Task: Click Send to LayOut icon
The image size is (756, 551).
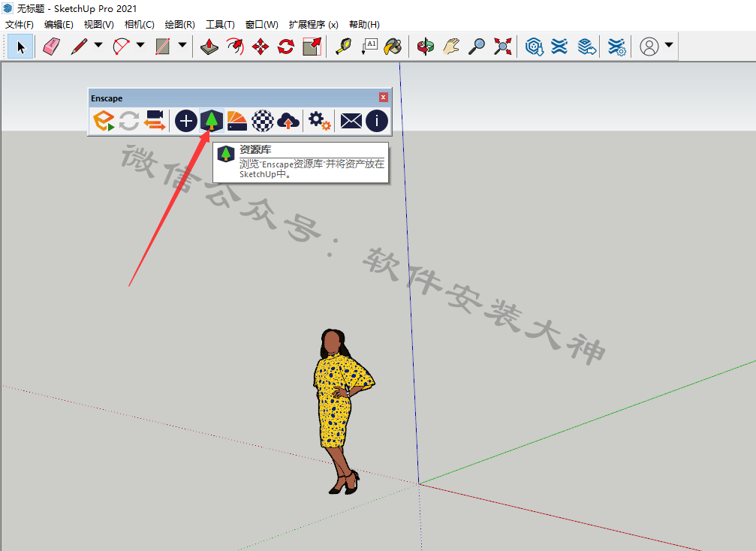Action: [587, 47]
